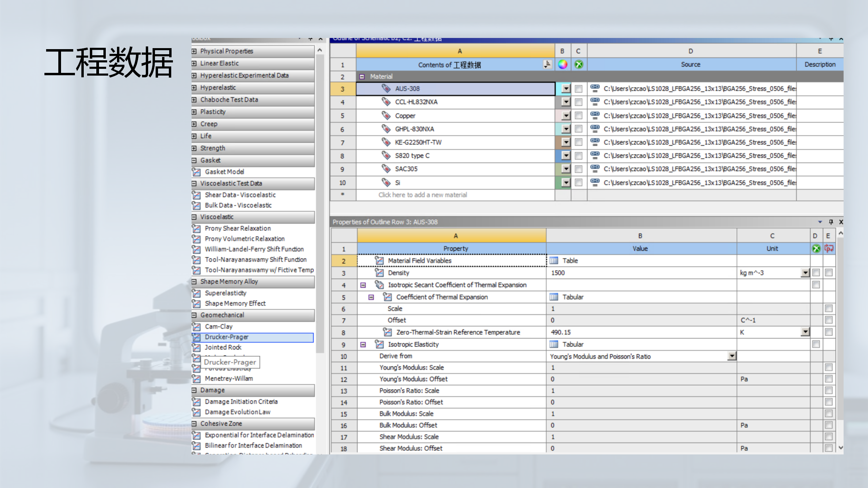Click the Cam-Clay toolbox icon
868x488 pixels.
[196, 327]
